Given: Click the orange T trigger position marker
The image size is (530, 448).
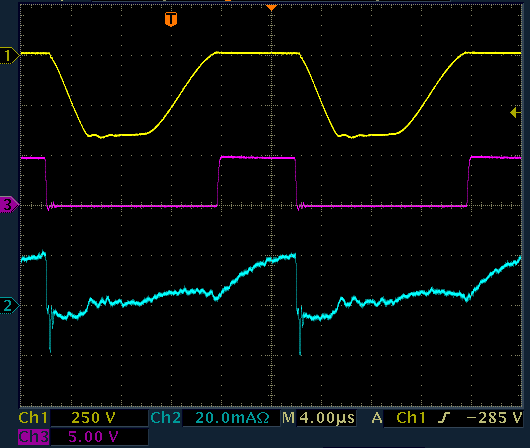Looking at the screenshot, I should (171, 19).
